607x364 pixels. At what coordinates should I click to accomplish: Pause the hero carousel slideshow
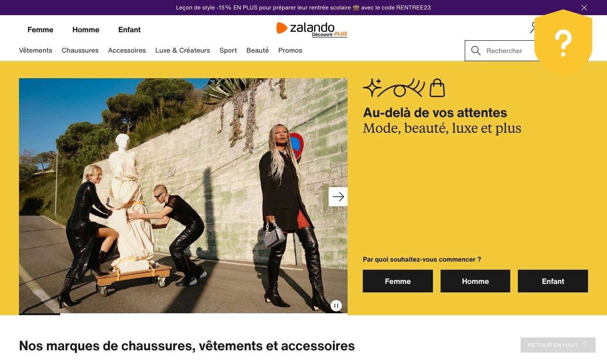[336, 306]
